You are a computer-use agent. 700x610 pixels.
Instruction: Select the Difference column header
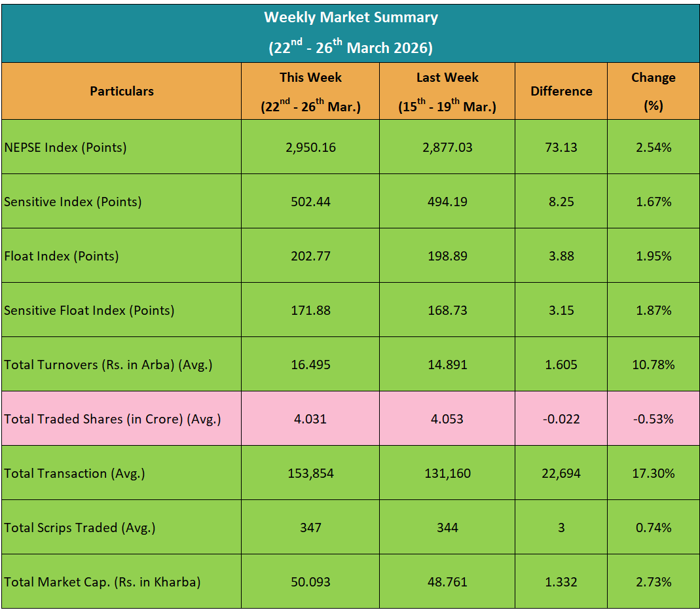[561, 92]
